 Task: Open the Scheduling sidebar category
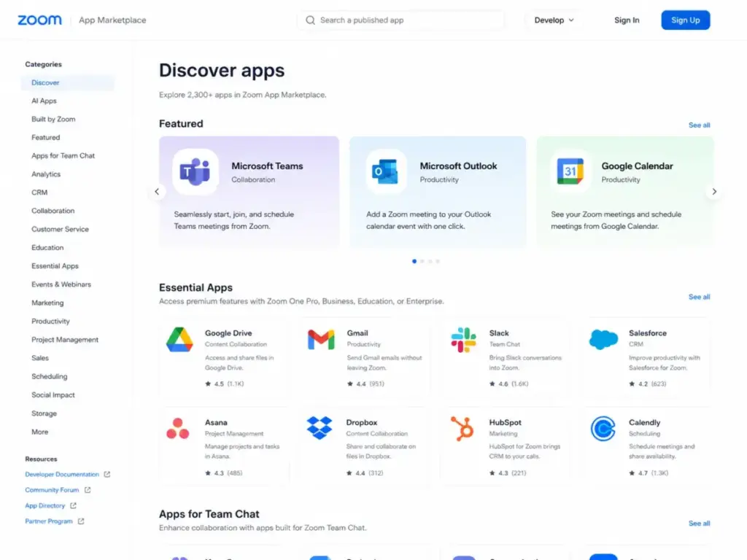coord(49,377)
